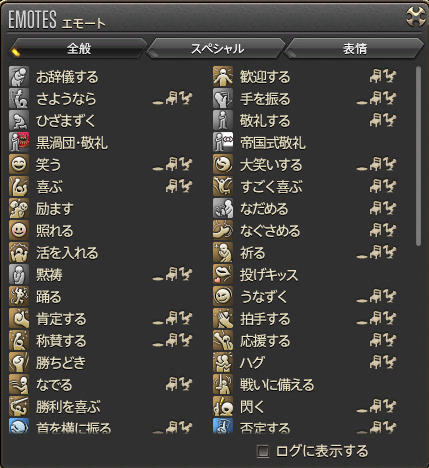Select the 全般 general tab
Image resolution: width=429 pixels, height=468 pixels.
pos(79,49)
